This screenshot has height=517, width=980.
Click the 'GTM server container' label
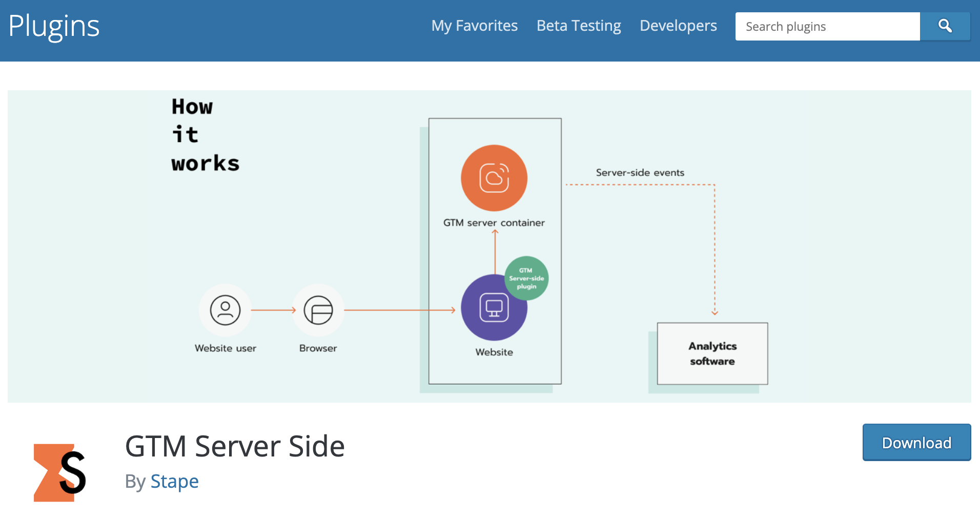click(x=494, y=223)
